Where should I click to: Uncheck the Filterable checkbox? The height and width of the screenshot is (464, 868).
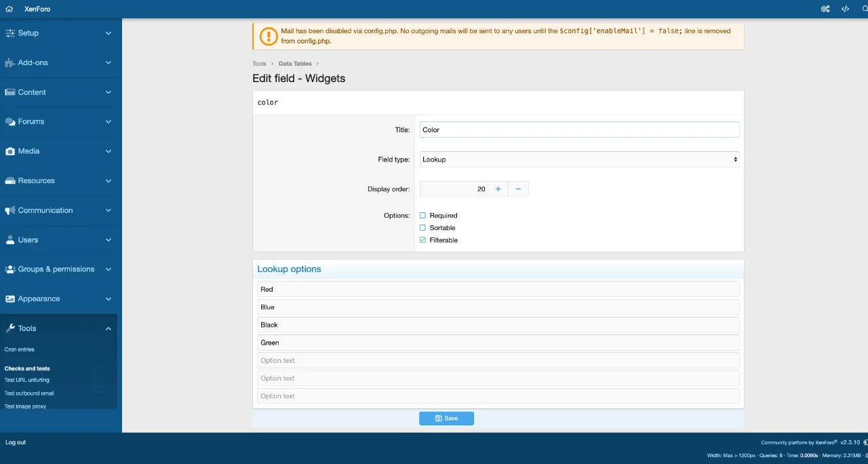(423, 240)
